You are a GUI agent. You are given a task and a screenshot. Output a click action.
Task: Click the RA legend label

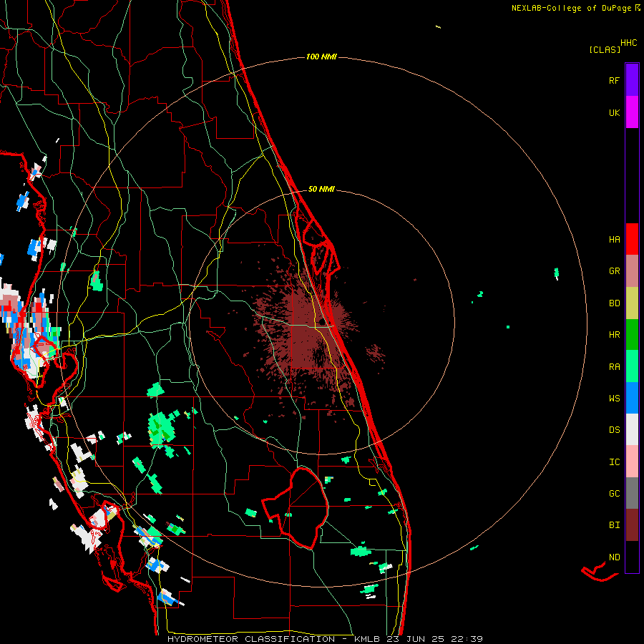[x=614, y=366]
